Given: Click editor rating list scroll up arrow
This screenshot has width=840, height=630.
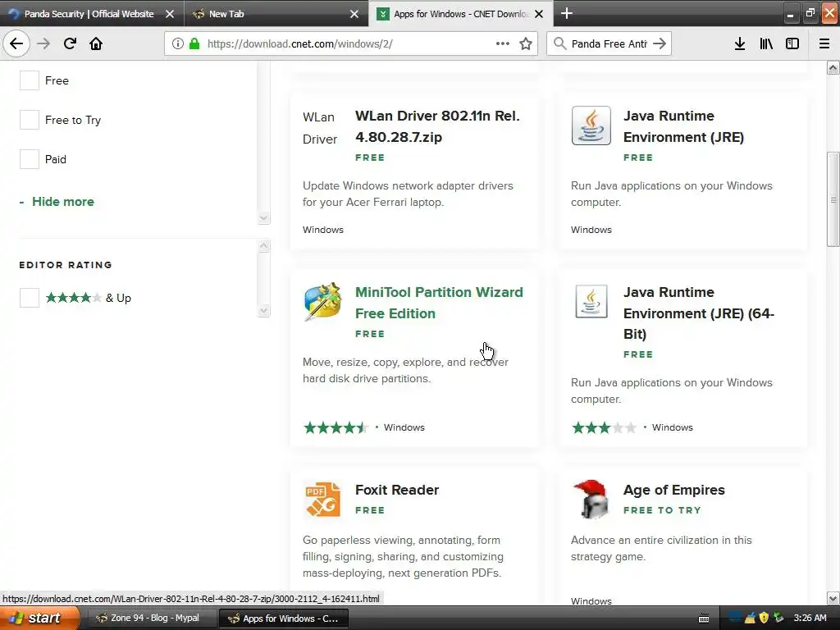Looking at the screenshot, I should [263, 246].
